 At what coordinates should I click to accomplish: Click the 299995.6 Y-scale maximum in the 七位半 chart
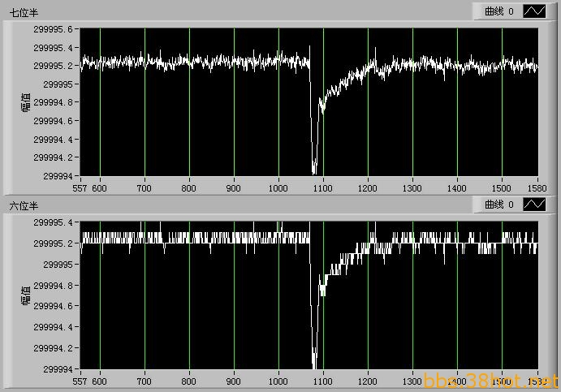point(53,29)
